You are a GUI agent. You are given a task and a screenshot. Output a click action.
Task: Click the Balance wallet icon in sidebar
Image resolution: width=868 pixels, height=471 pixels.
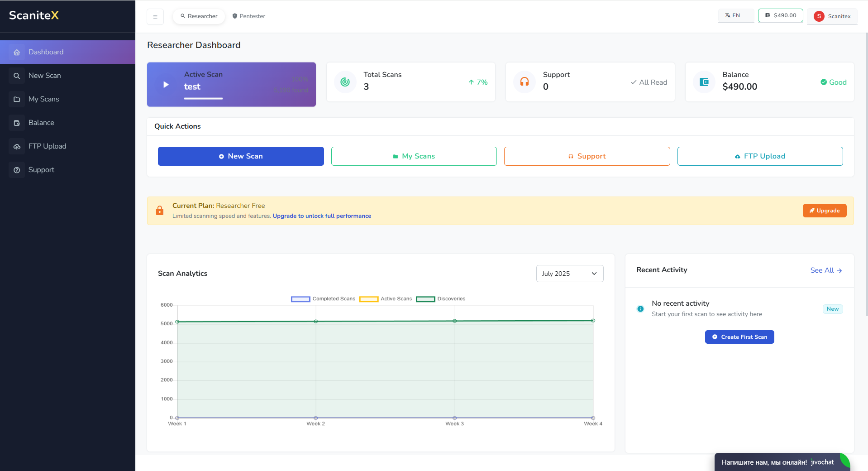click(17, 123)
